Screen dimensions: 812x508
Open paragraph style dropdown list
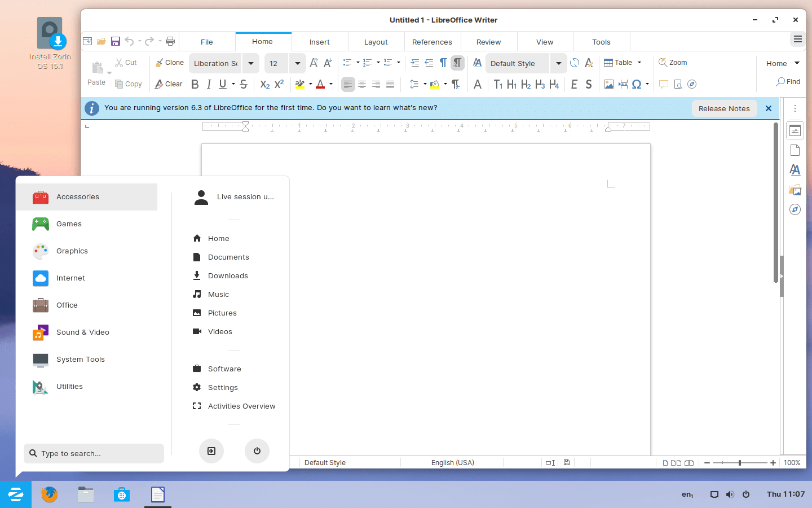click(x=558, y=63)
